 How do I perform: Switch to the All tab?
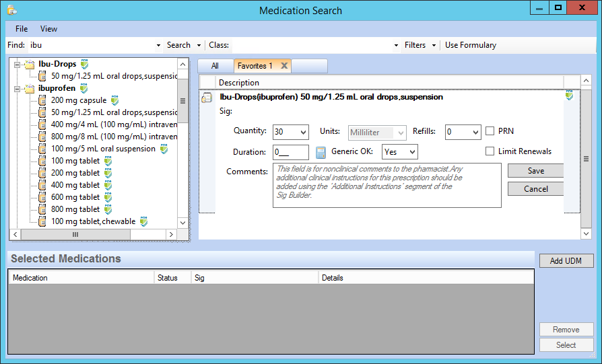(x=215, y=66)
